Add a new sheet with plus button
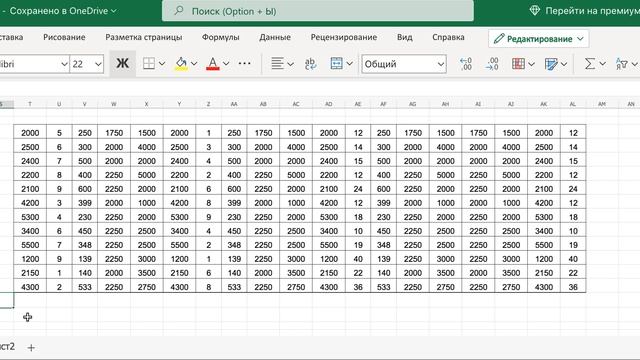This screenshot has width=640, height=360. [31, 347]
